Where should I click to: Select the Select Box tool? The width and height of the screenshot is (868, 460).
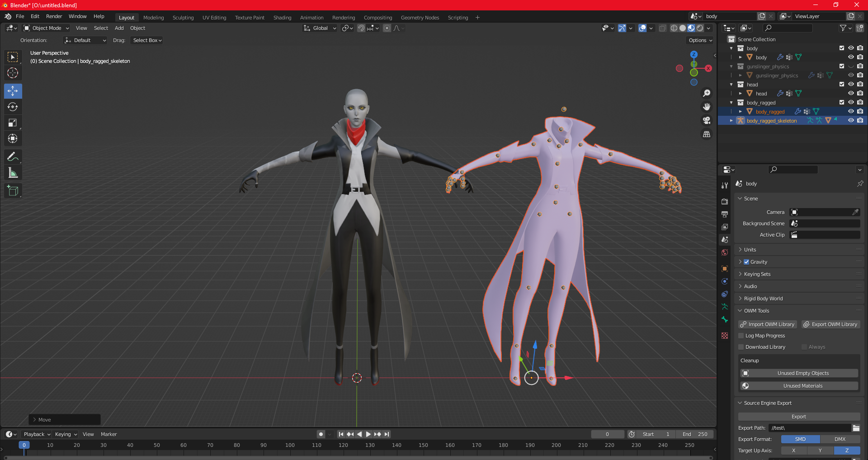[x=13, y=57]
